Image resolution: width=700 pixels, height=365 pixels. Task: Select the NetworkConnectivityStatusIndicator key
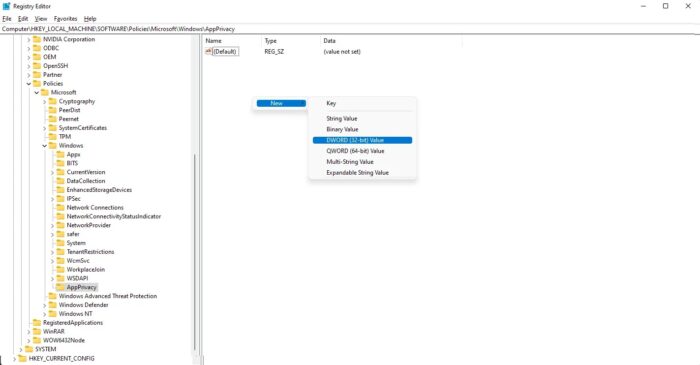114,216
